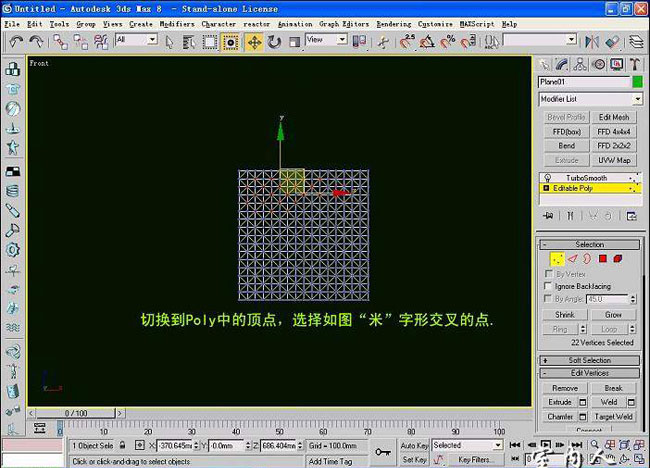Collapse the Edit Vertices rollout
Image resolution: width=650 pixels, height=468 pixels.
coord(589,373)
